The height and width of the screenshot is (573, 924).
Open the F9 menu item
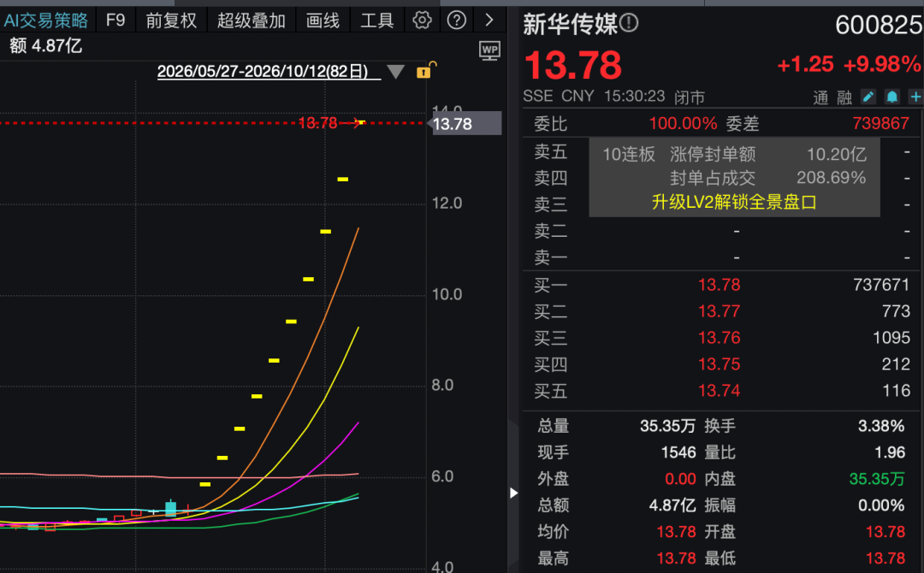[x=115, y=21]
